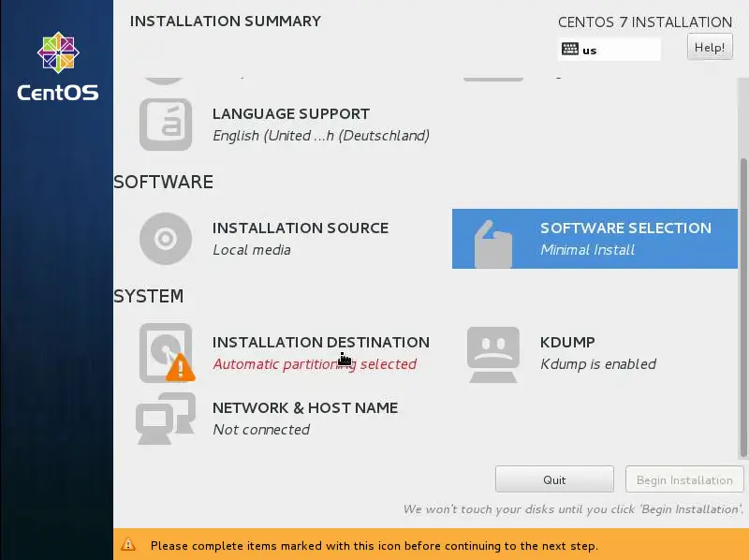Click the warning icon in orange bar
Screen dimensions: 749x560
[128, 544]
